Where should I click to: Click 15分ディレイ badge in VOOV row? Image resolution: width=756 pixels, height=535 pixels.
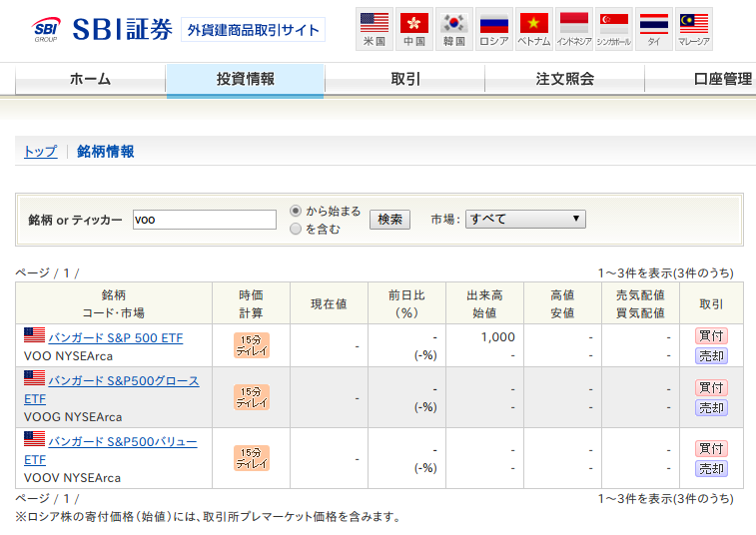tap(252, 458)
